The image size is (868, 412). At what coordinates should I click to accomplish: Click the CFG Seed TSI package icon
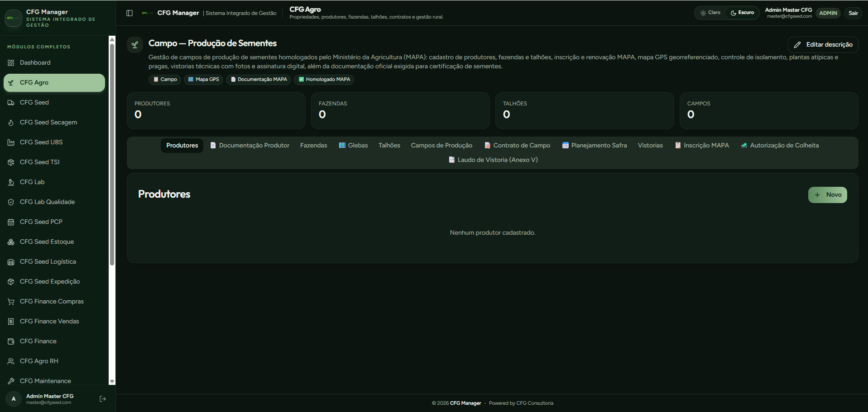(11, 162)
